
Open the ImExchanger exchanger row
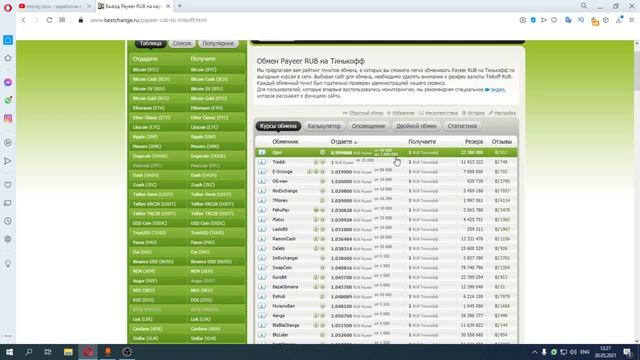[x=386, y=258]
